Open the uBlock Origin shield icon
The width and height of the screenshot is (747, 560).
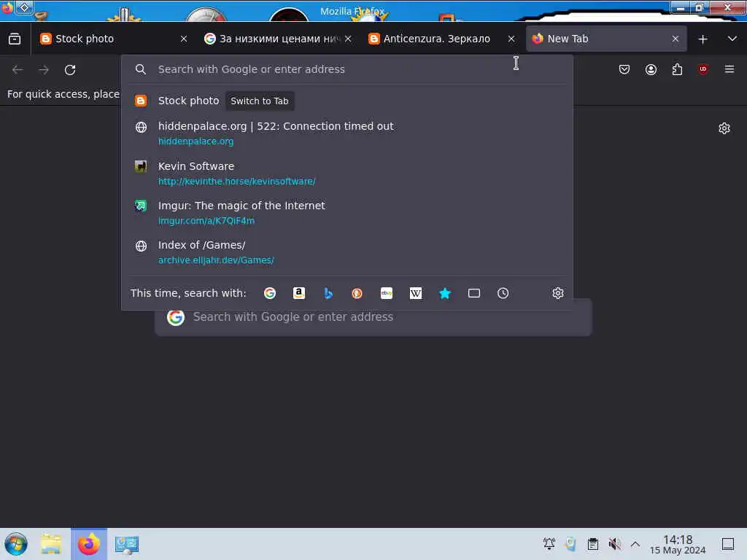[703, 69]
